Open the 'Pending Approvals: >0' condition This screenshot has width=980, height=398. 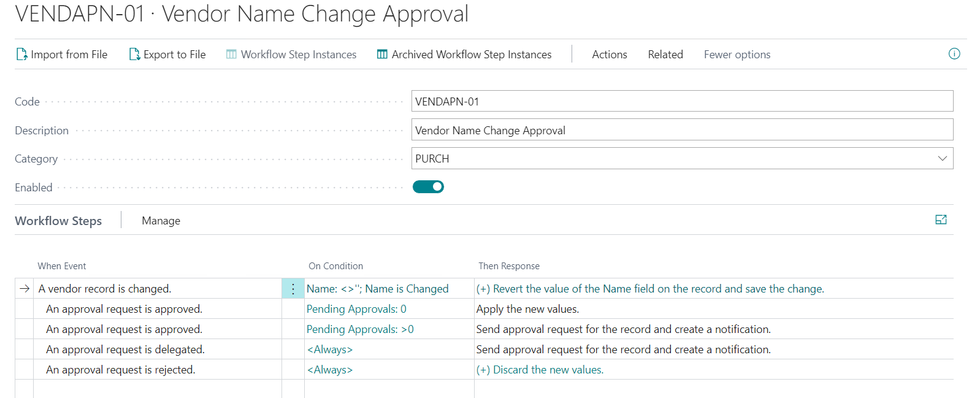pyautogui.click(x=360, y=329)
